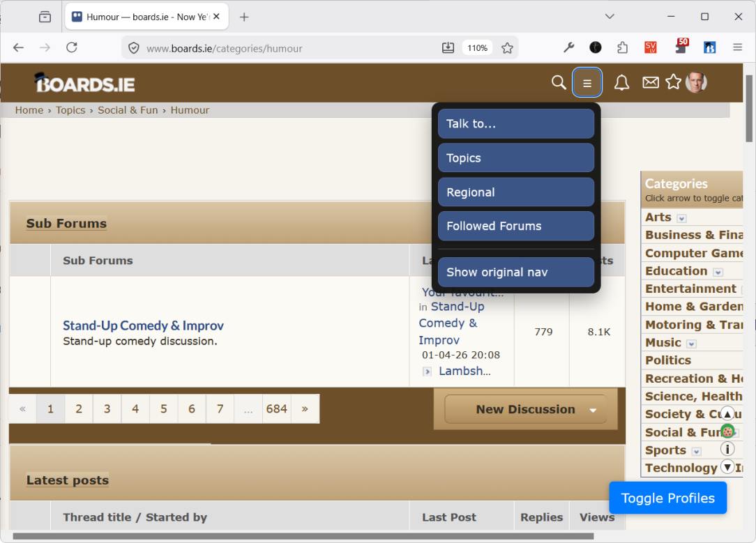The width and height of the screenshot is (756, 543).
Task: Open a new browser tab
Action: [x=244, y=17]
